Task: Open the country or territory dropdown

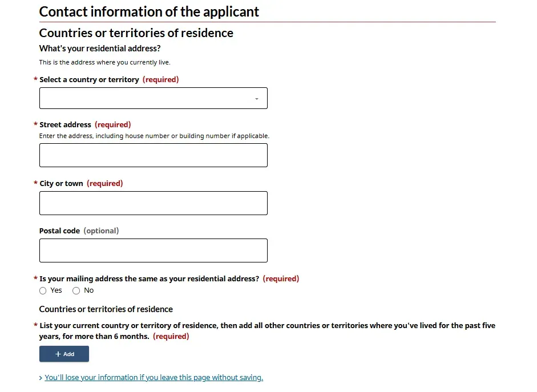Action: tap(153, 98)
